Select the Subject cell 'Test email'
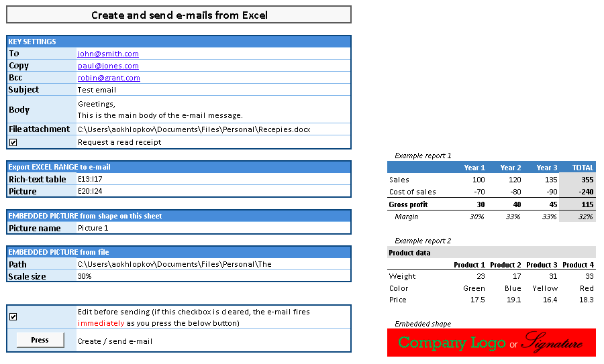The height and width of the screenshot is (364, 604). (213, 90)
